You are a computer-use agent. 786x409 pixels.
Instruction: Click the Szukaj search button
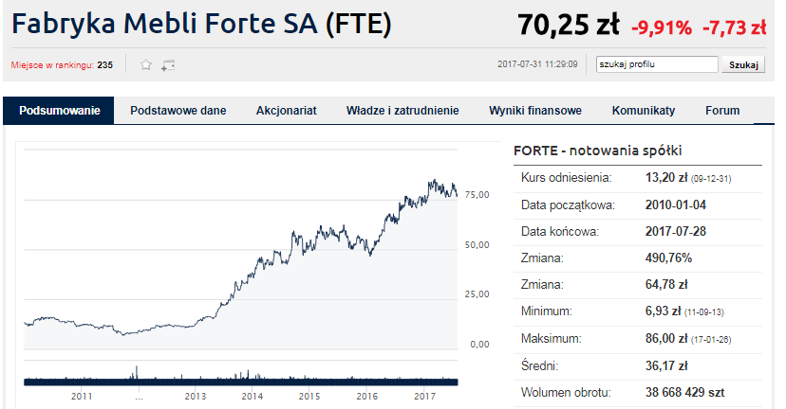(744, 65)
